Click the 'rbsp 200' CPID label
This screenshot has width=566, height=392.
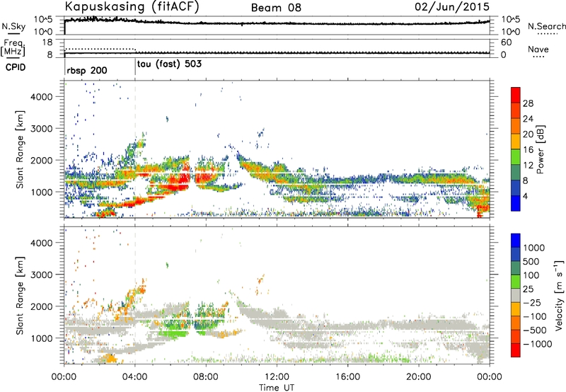click(x=87, y=70)
